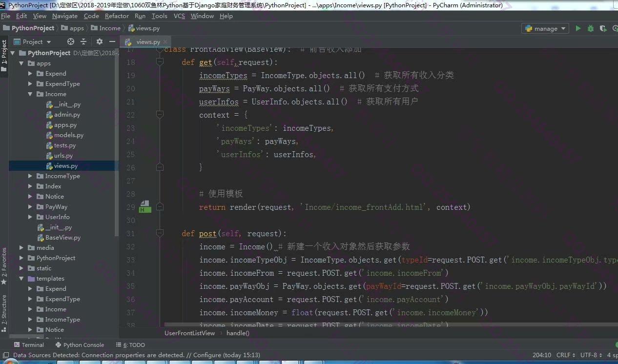Click the HTML template gutter icon on line 29

click(144, 207)
